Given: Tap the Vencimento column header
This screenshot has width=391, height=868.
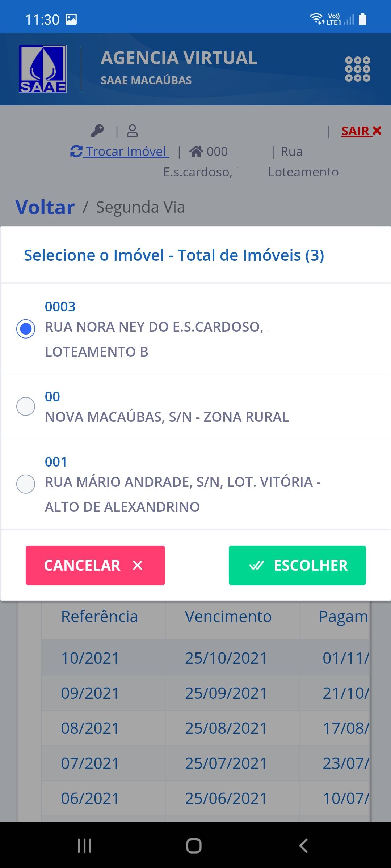Looking at the screenshot, I should 228,617.
